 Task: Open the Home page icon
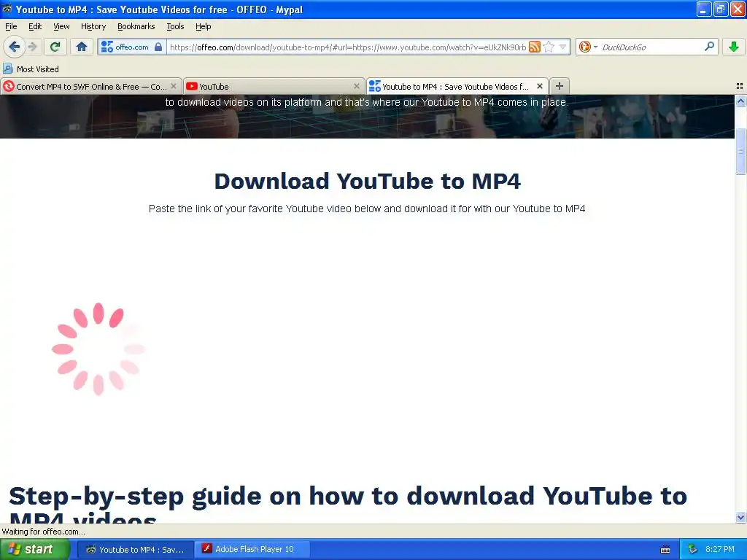pyautogui.click(x=82, y=47)
